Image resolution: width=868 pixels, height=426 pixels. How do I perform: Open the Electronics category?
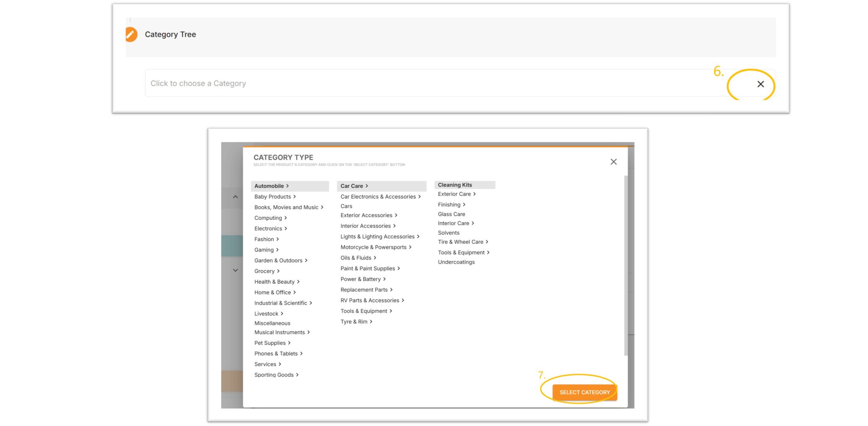[x=271, y=228]
